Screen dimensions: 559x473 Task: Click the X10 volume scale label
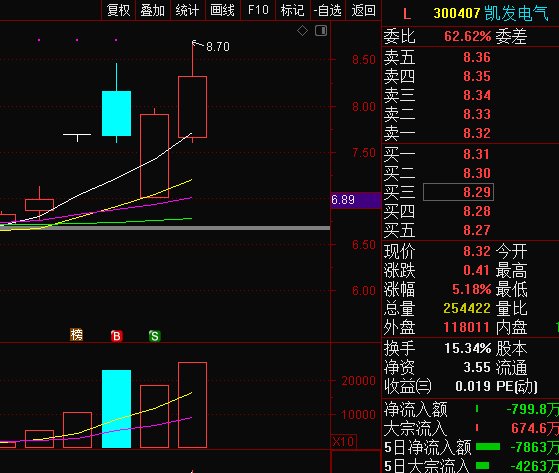click(x=344, y=442)
